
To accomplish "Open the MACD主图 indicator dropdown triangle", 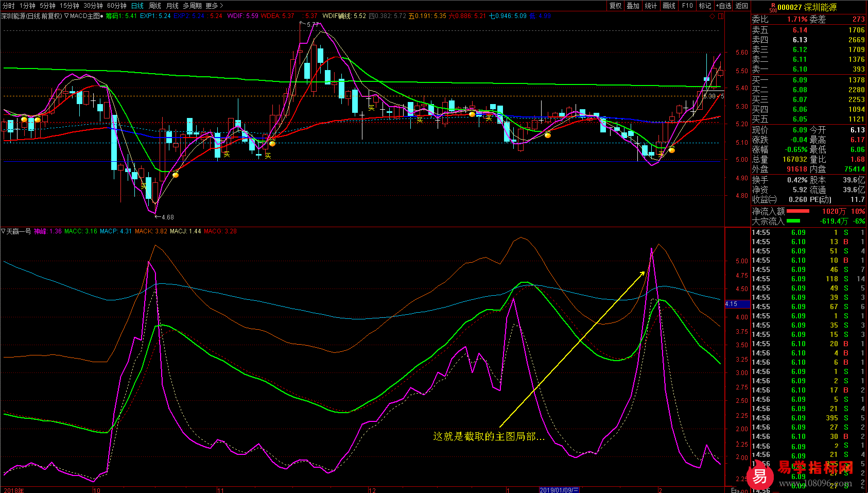I will (66, 16).
